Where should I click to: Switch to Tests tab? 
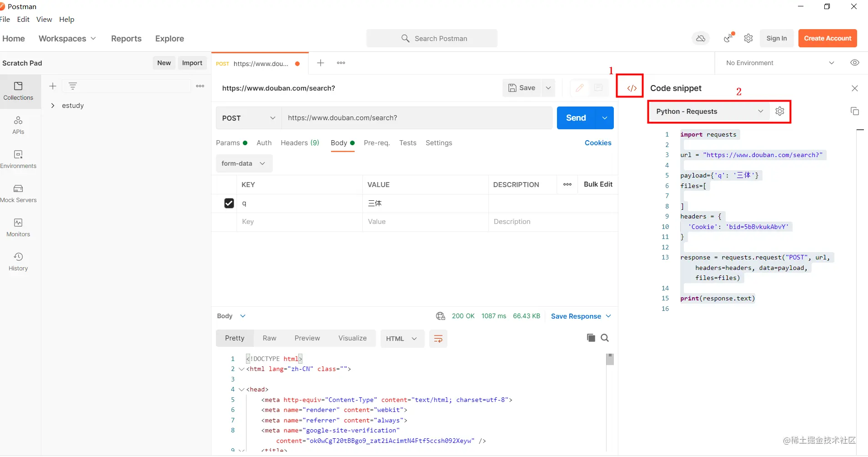point(408,143)
